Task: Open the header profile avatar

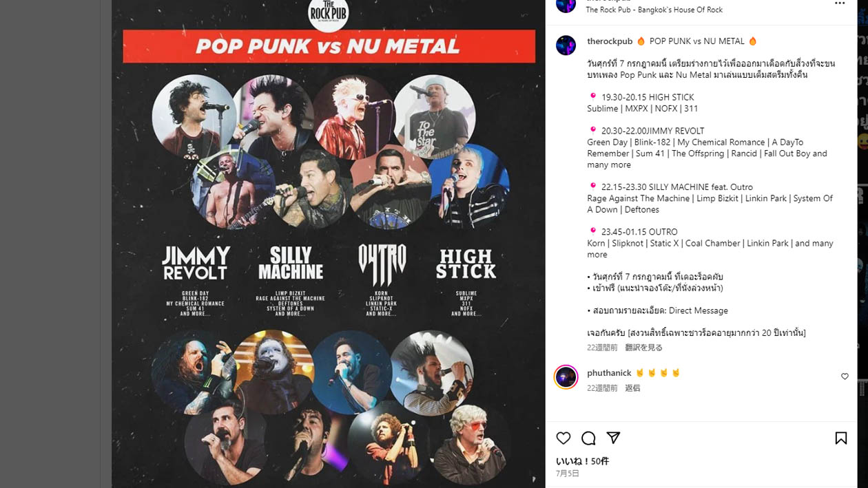Action: tap(566, 5)
